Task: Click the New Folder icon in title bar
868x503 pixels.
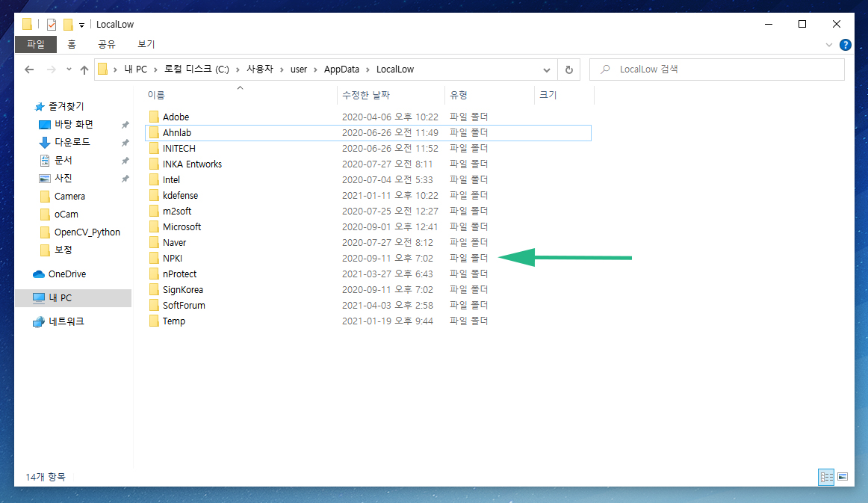Action: (x=68, y=25)
